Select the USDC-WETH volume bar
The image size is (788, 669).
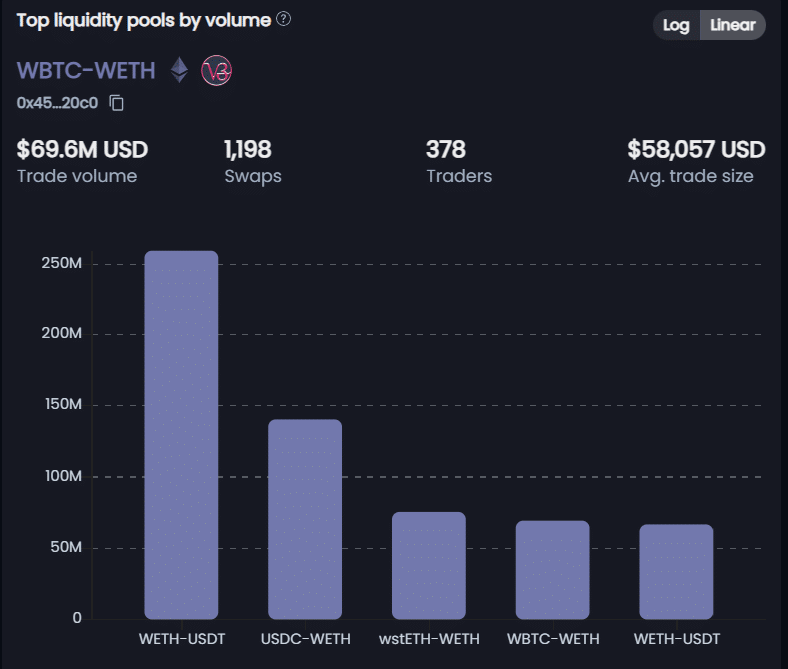pyautogui.click(x=305, y=519)
